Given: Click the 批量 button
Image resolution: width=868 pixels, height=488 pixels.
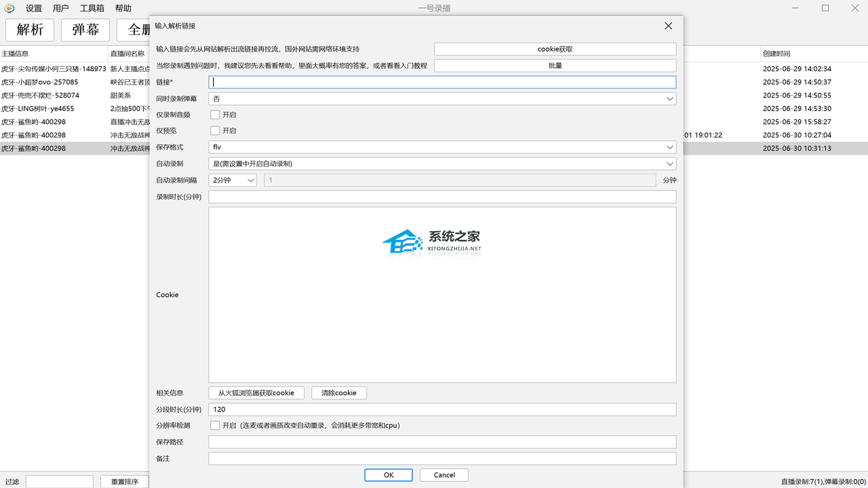Looking at the screenshot, I should point(555,66).
